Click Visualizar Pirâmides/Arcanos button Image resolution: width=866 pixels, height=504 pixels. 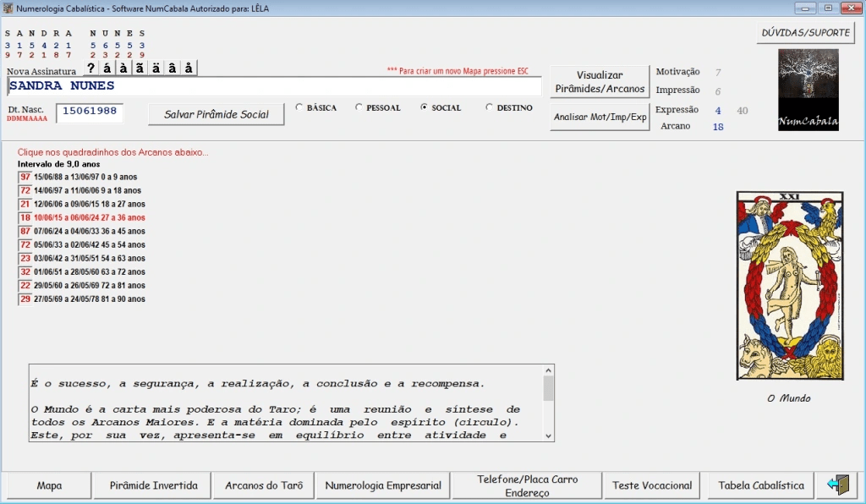[600, 82]
